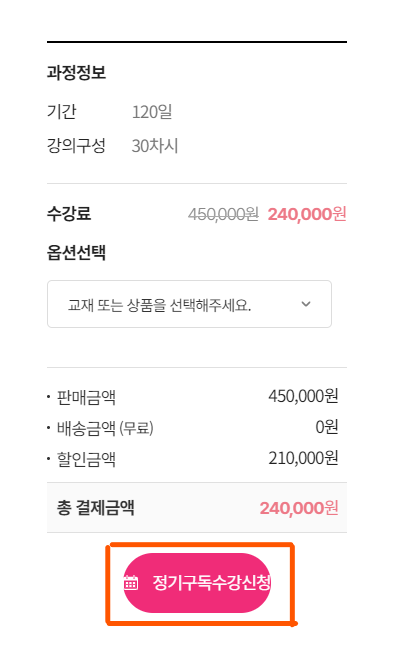Click the calendar icon on the subscribe button
The image size is (405, 647).
click(x=131, y=583)
